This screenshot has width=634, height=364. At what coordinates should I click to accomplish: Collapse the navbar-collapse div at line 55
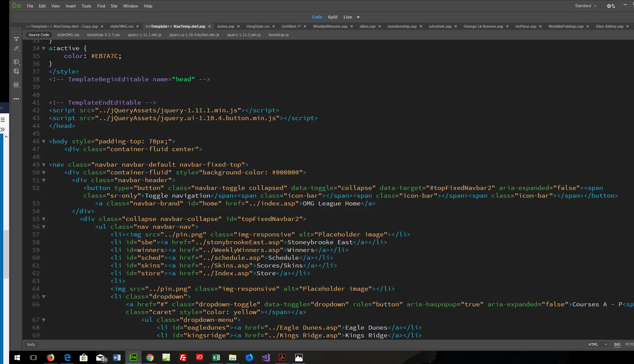pyautogui.click(x=44, y=219)
